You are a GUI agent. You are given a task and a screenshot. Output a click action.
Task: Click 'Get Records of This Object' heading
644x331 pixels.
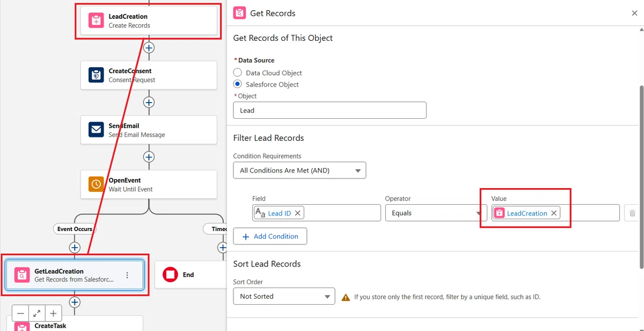click(283, 38)
